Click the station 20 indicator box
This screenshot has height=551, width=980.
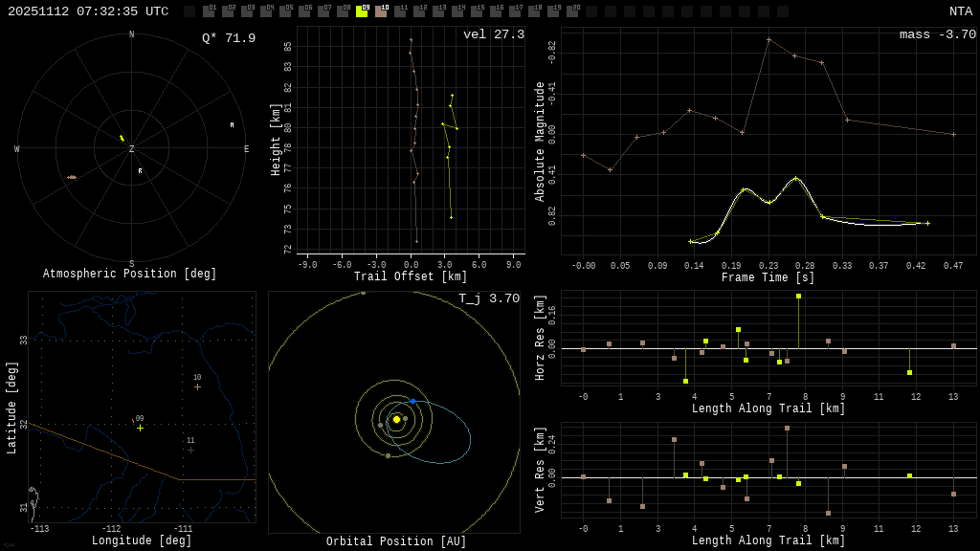572,11
